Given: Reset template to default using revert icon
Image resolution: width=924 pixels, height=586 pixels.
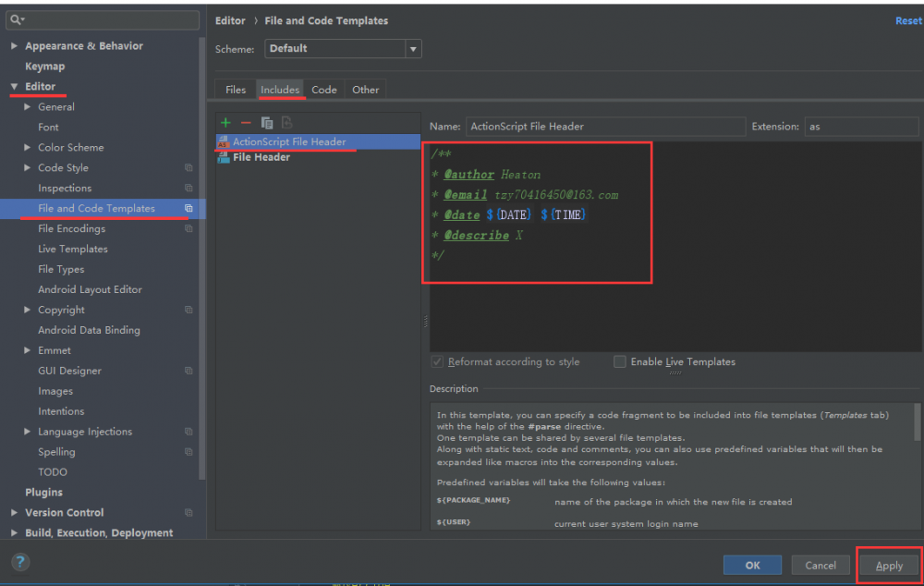Looking at the screenshot, I should tap(286, 122).
